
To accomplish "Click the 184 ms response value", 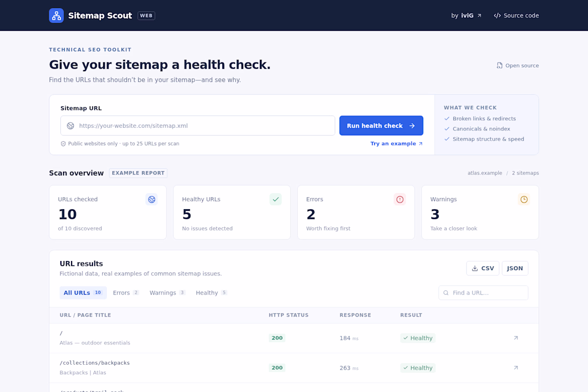I will [x=349, y=338].
